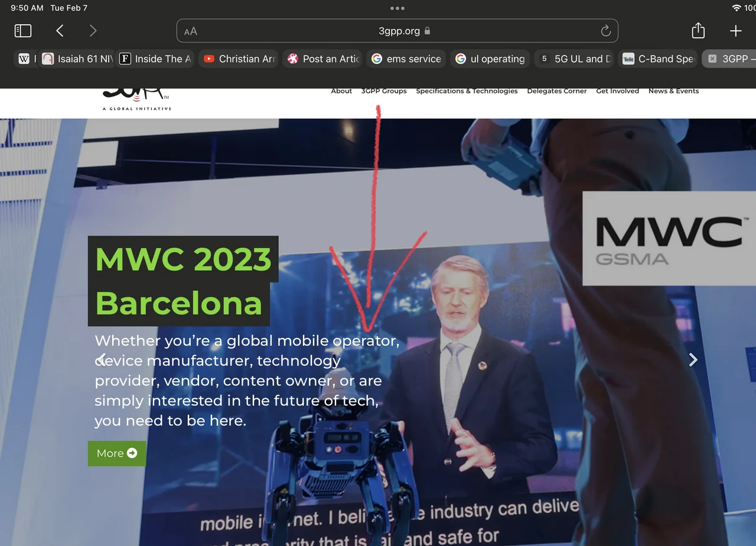Screen dimensions: 756x546
Task: Switch to the Christian Arr YouTube tab
Action: point(239,58)
